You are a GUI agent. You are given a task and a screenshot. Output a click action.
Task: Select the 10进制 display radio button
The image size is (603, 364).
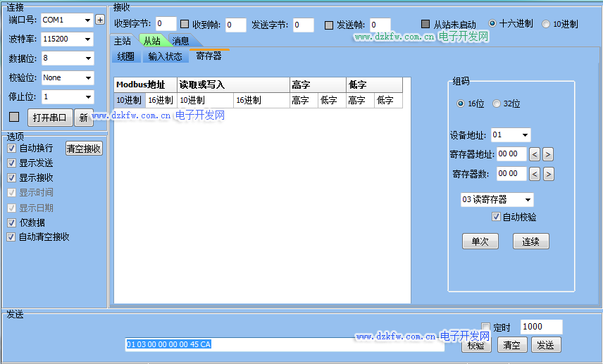[546, 24]
